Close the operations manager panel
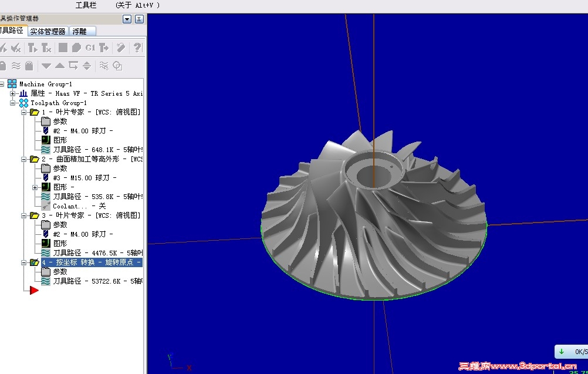The image size is (588, 374). (139, 19)
